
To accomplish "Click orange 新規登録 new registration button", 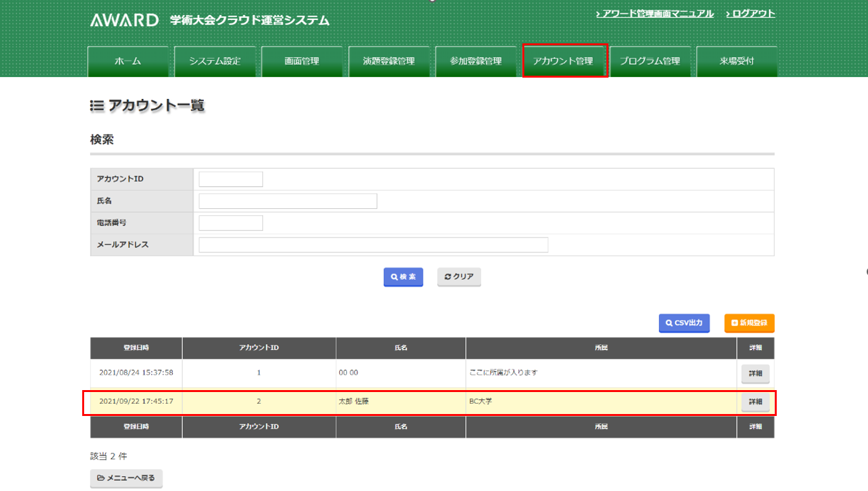I will [749, 323].
